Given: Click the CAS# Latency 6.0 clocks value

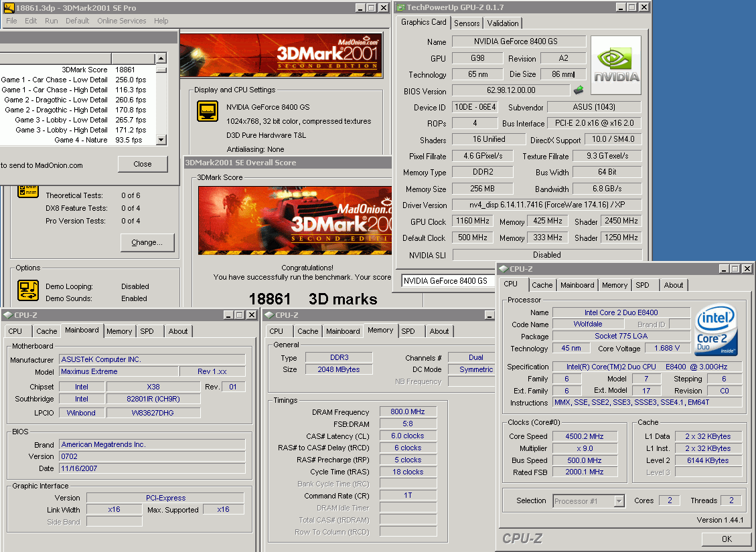Looking at the screenshot, I should (x=408, y=436).
